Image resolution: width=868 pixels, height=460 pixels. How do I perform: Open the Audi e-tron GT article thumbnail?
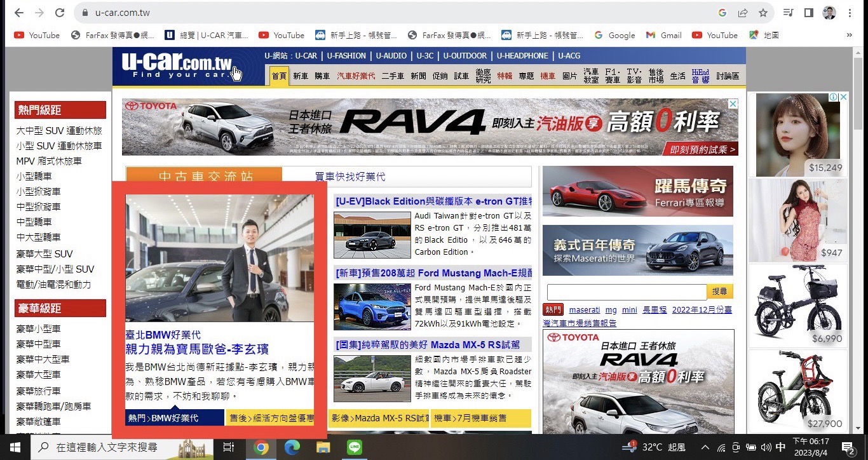372,235
